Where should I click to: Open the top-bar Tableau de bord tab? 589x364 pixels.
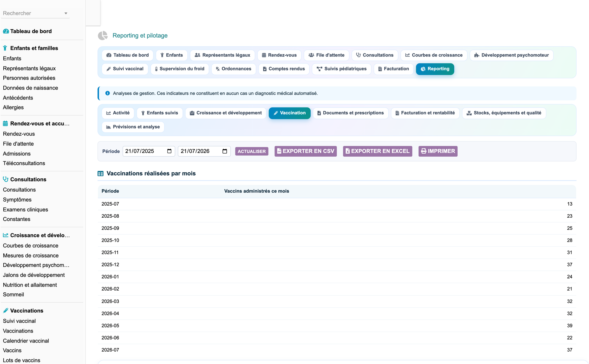[127, 55]
